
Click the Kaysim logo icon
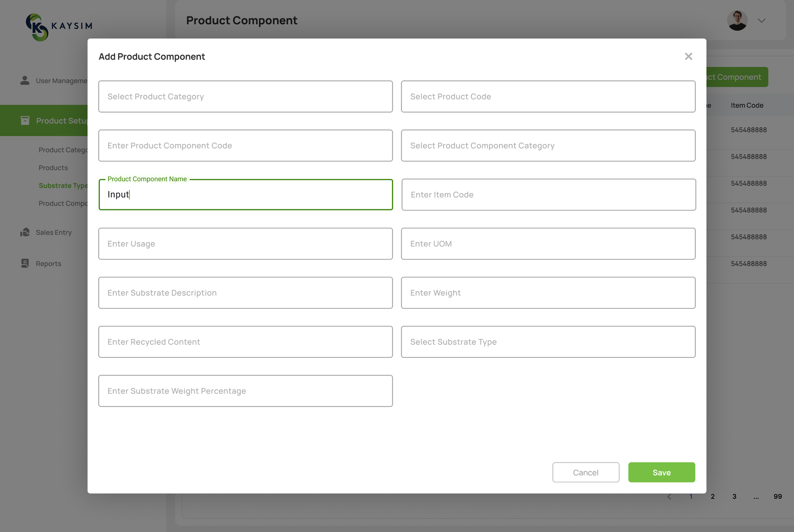tap(37, 27)
